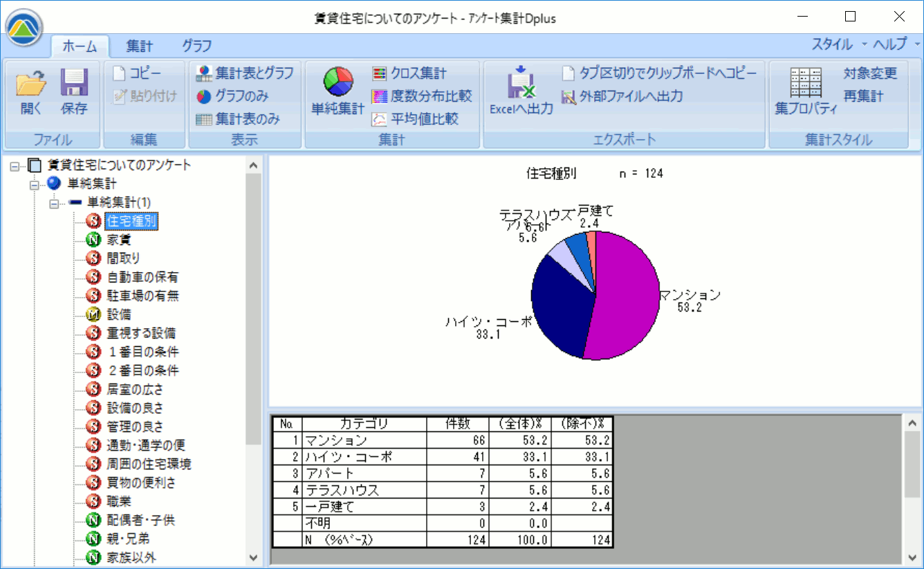The height and width of the screenshot is (569, 924).
Task: Run 単純集計 with the pie icon
Action: tap(338, 82)
